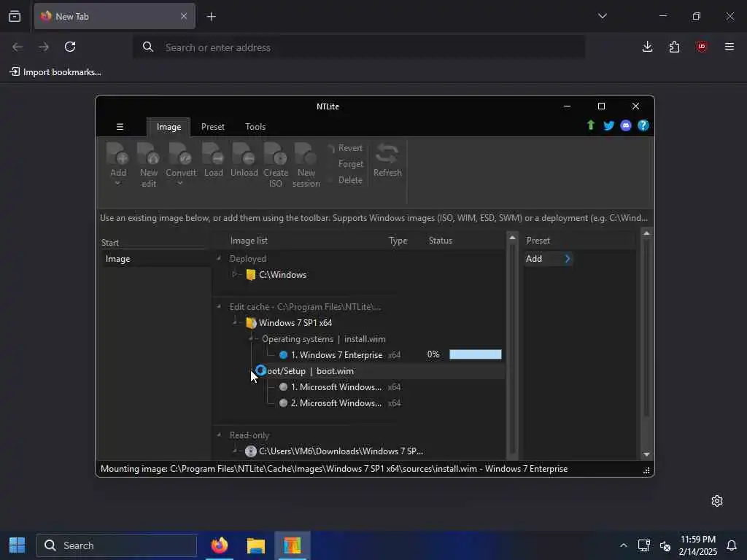Image resolution: width=747 pixels, height=560 pixels.
Task: Click the Refresh toolbar icon
Action: point(387,155)
